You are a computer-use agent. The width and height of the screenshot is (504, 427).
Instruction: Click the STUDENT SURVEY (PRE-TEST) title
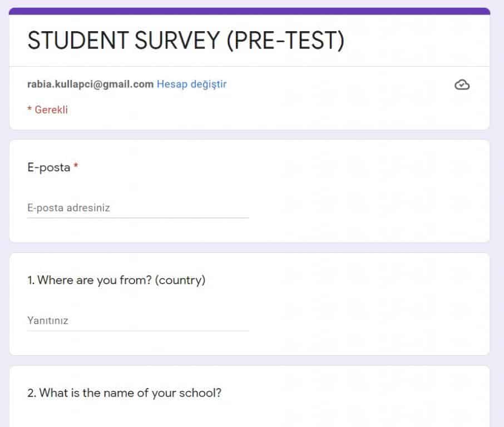pos(185,42)
